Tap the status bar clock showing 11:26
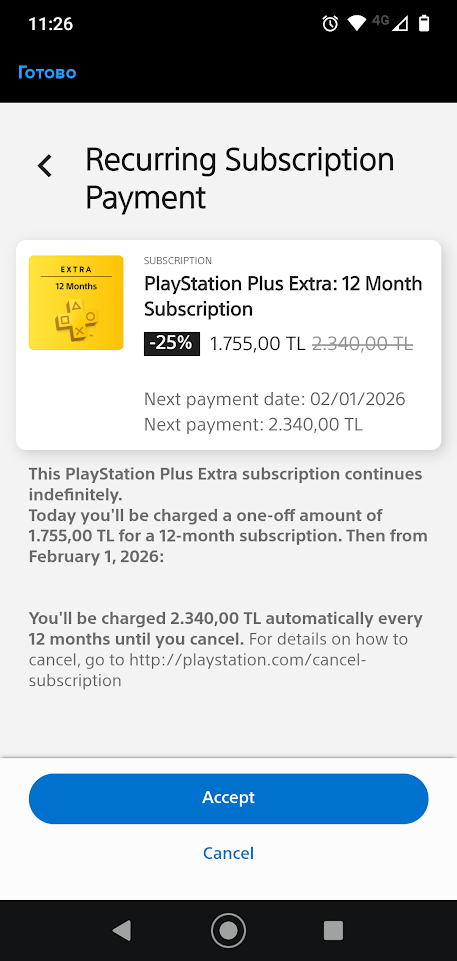Image resolution: width=457 pixels, height=961 pixels. click(51, 24)
